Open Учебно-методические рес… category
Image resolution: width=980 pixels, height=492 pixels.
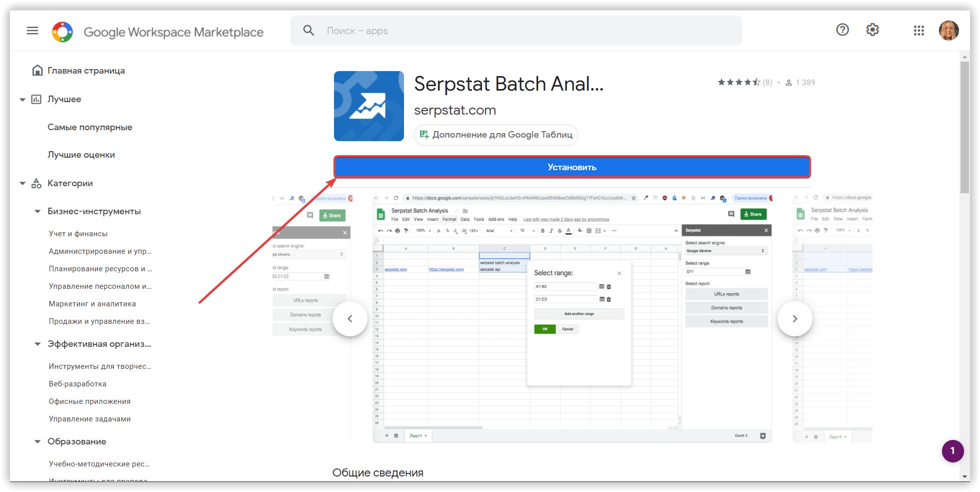[99, 464]
